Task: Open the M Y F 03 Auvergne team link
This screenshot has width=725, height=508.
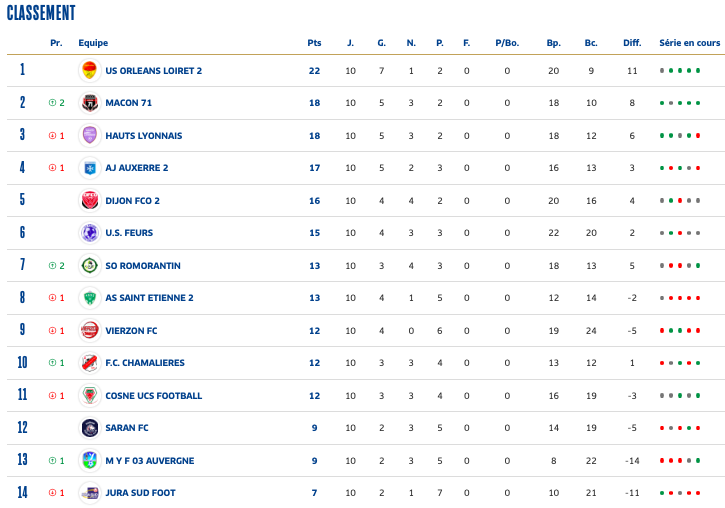Action: coord(149,461)
